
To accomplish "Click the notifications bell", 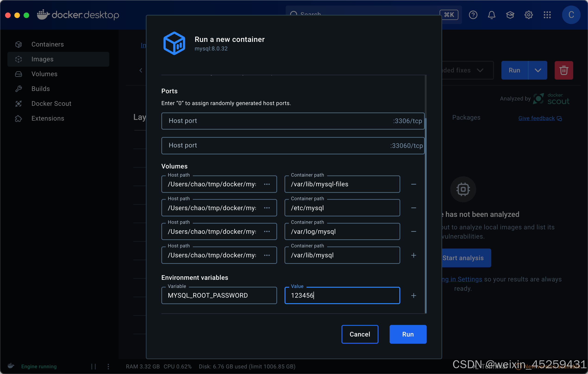I will pyautogui.click(x=491, y=15).
